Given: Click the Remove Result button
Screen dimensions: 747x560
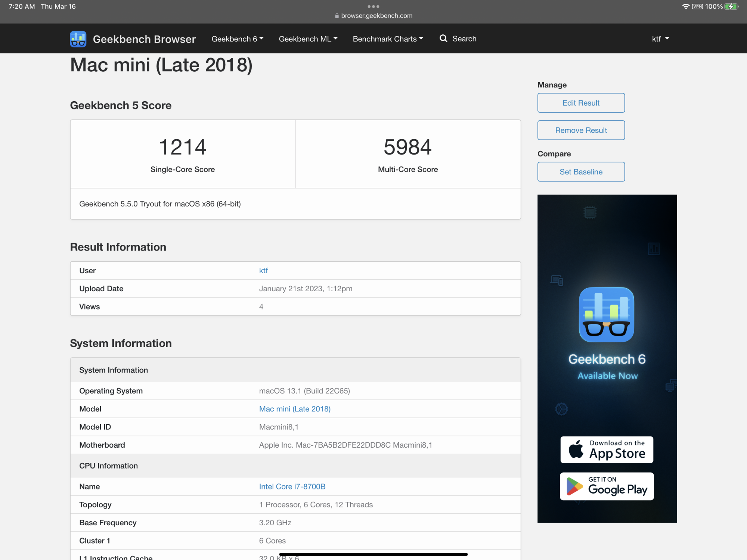Looking at the screenshot, I should pos(581,130).
